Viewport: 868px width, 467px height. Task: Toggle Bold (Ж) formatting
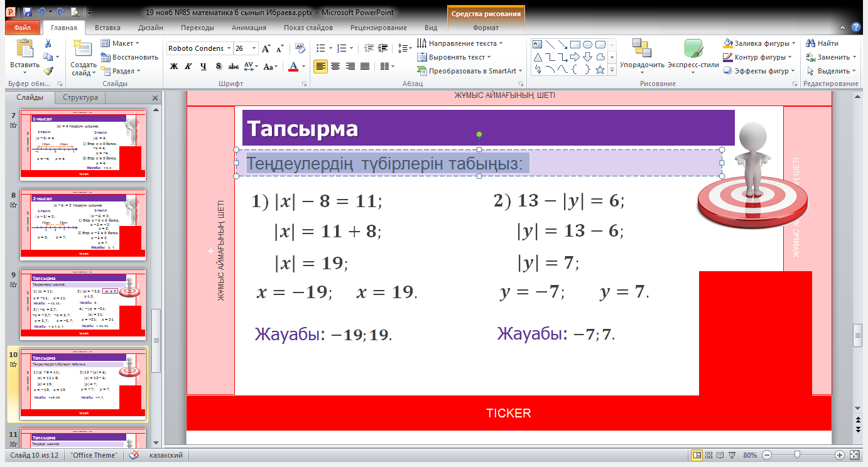(174, 67)
